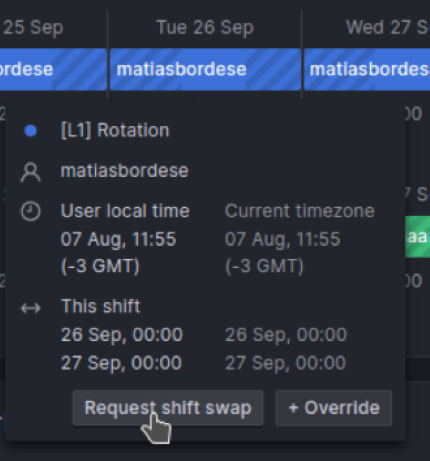
Task: Click the current timezone 27 Sep, 00:00 end time
Action: [x=286, y=363]
